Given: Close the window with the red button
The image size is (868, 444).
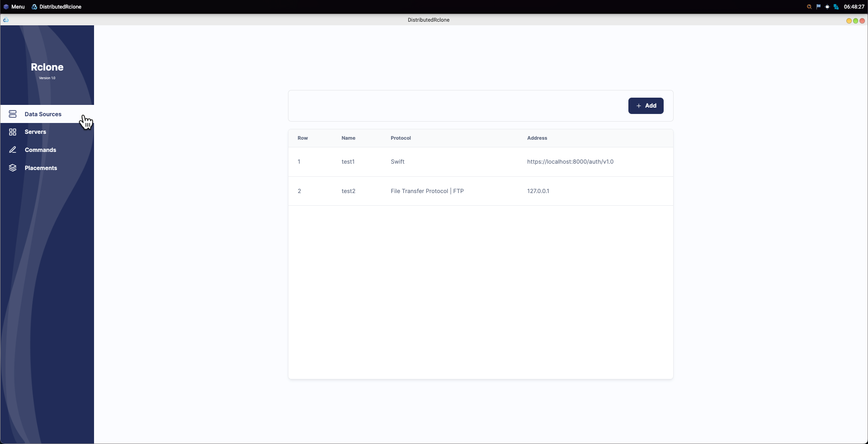Looking at the screenshot, I should click(862, 21).
